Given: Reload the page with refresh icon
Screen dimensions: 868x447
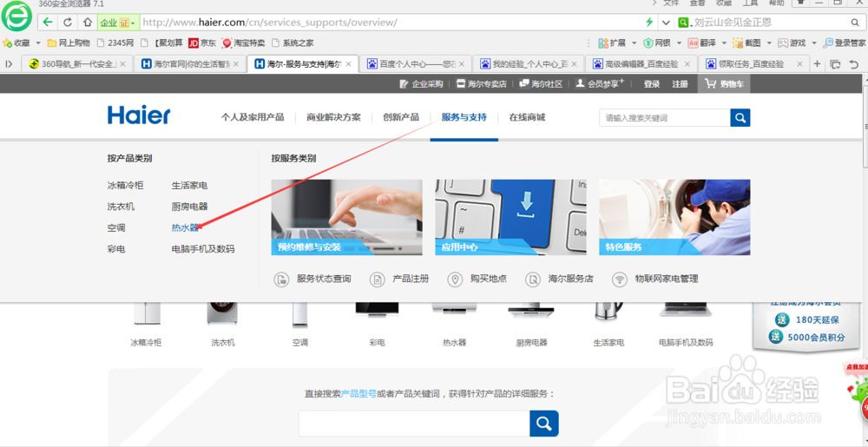Looking at the screenshot, I should (x=68, y=23).
